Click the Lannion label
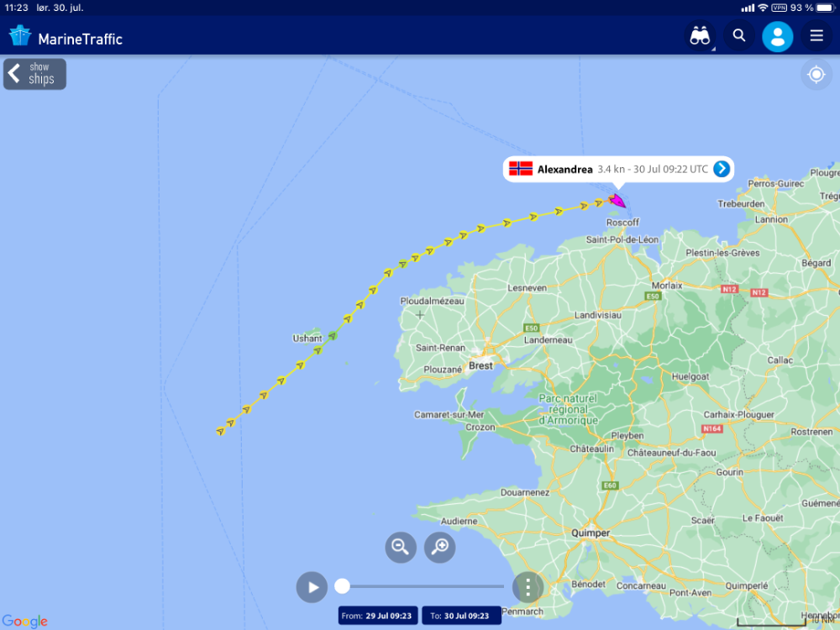The height and width of the screenshot is (630, 840). pos(771,219)
